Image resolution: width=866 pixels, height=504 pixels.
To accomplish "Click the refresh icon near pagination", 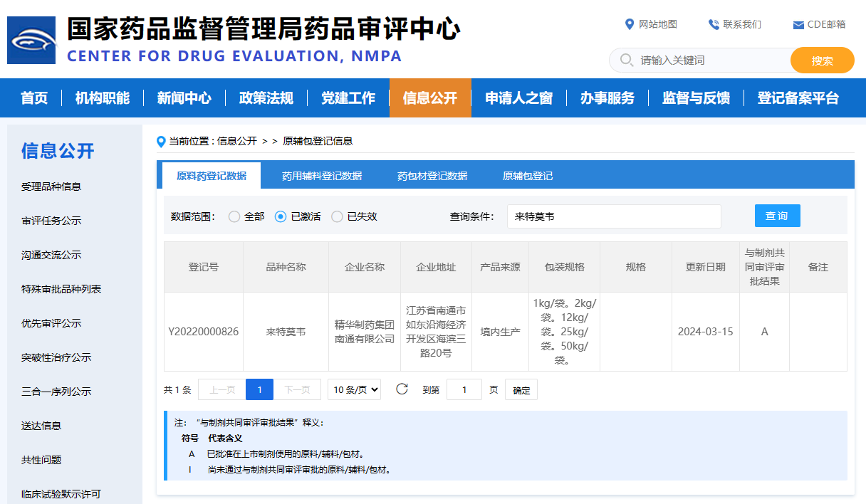I will (x=401, y=389).
